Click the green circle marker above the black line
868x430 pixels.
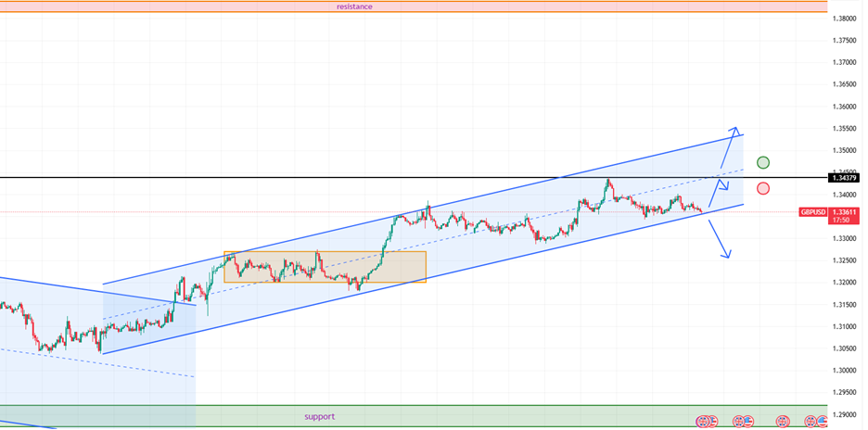pos(762,163)
